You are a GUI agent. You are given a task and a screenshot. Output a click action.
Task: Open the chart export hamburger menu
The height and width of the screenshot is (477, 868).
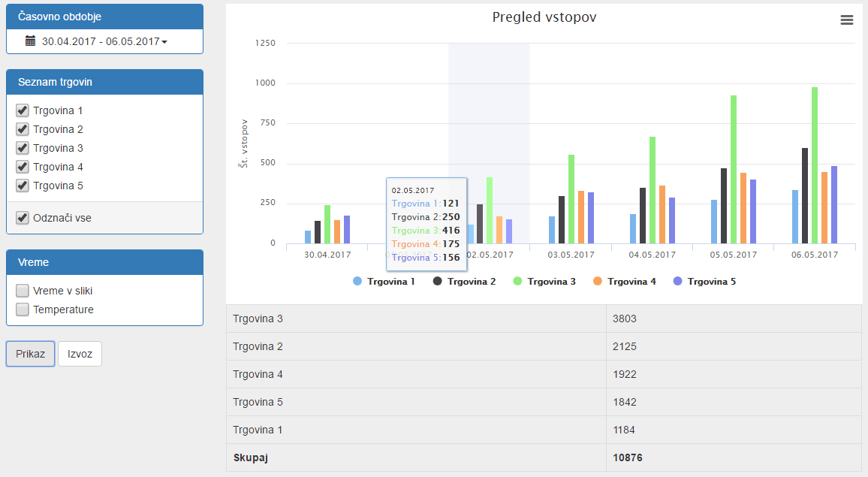[x=847, y=20]
